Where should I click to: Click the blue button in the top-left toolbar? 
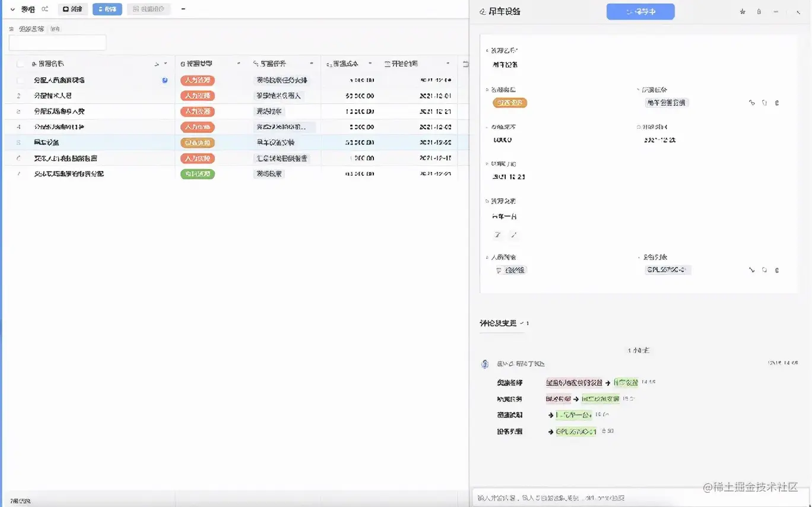(107, 9)
